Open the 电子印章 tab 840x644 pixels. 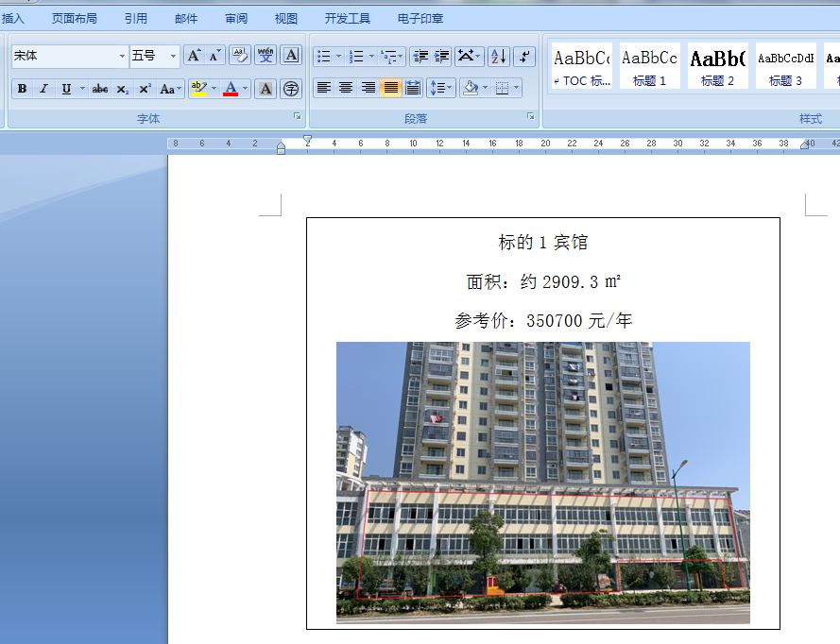[x=420, y=19]
